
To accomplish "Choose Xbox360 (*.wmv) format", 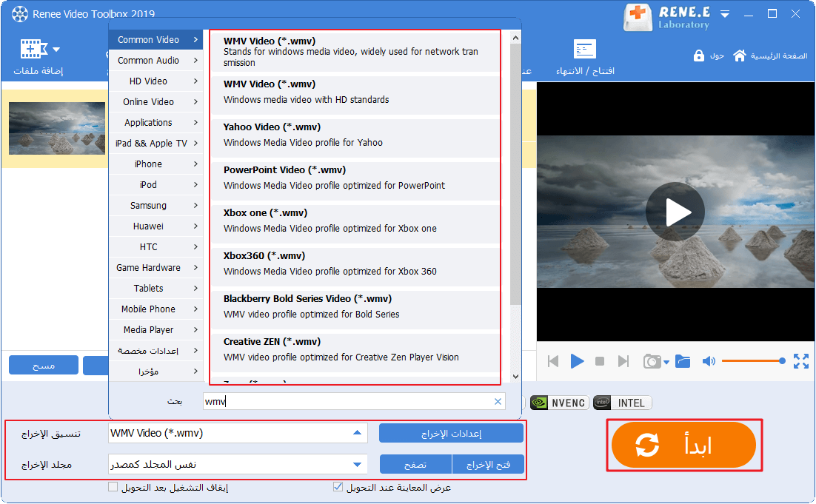I will (355, 266).
